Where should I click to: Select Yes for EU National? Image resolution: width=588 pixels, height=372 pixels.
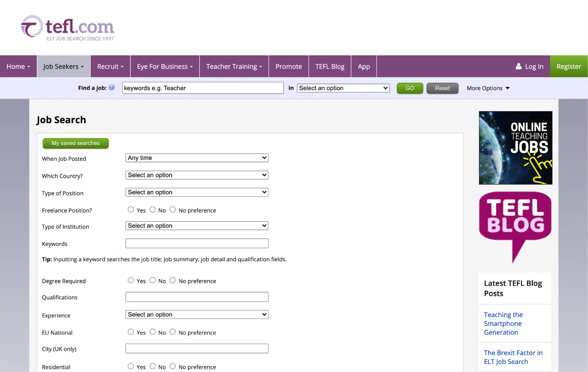(x=131, y=332)
